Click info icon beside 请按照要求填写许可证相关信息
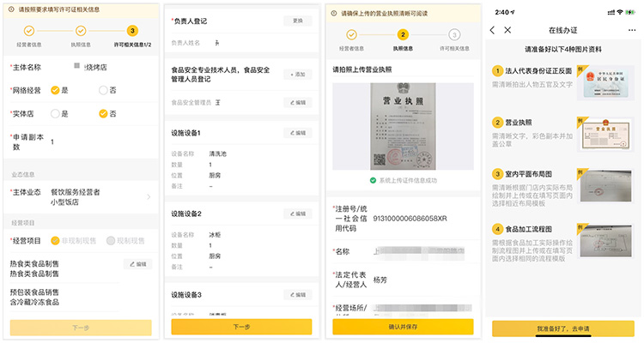This screenshot has width=644, height=343. [11, 9]
